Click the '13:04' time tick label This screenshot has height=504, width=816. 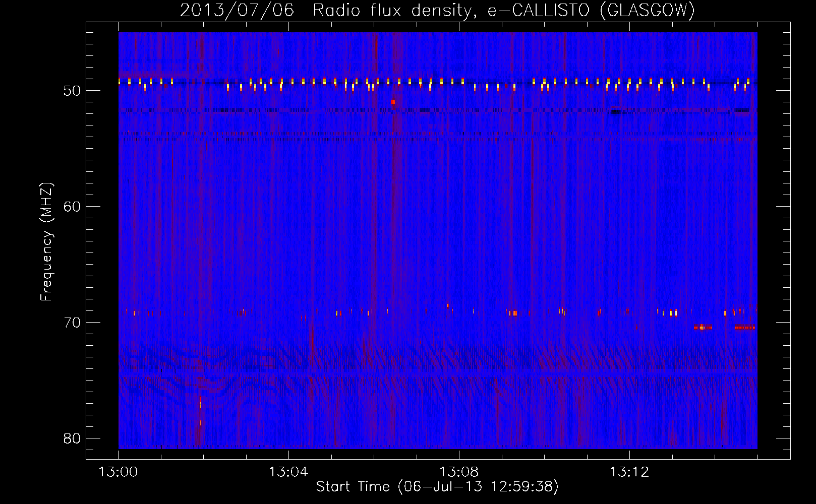[288, 472]
